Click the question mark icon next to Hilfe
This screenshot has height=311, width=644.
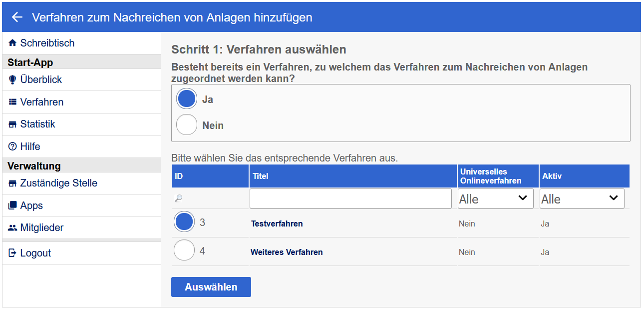[x=13, y=146]
